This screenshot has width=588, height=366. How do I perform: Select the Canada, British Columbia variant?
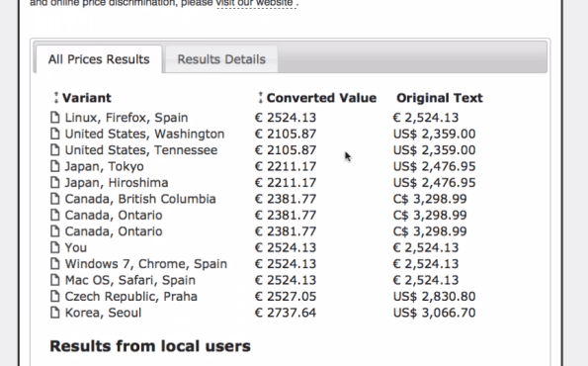(140, 199)
